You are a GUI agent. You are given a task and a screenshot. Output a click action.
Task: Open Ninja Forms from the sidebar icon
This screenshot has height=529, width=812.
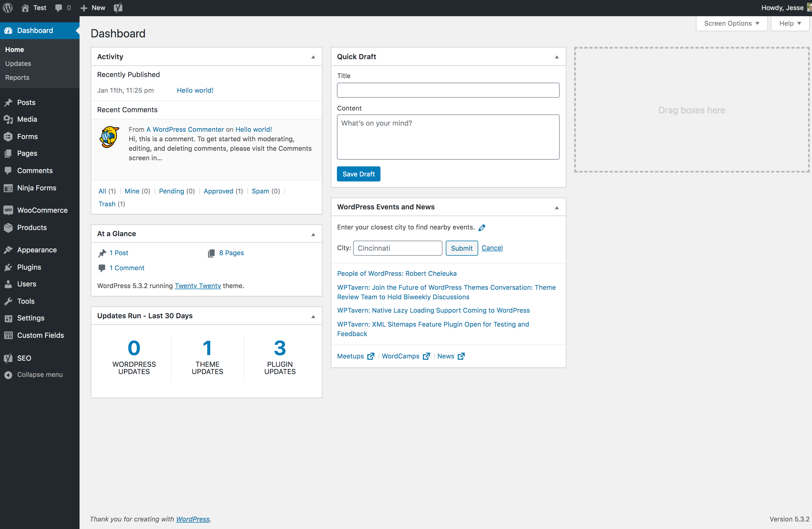tap(9, 188)
